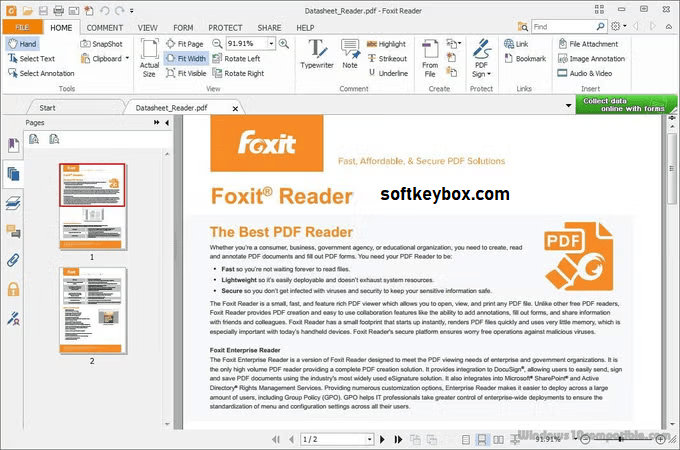Select page 1 thumbnail
The image size is (680, 450).
[92, 207]
